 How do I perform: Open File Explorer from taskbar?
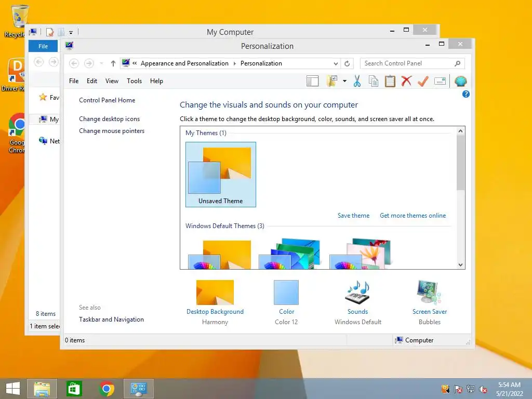tap(42, 389)
